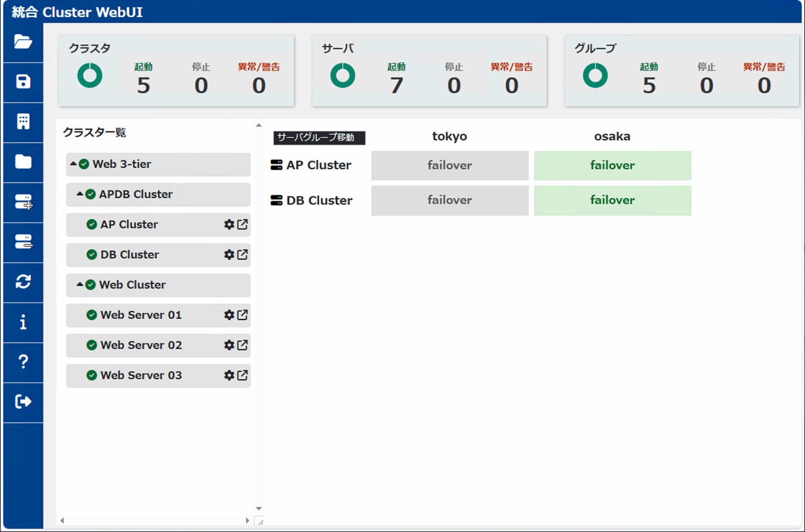Click the logout icon in sidebar
The width and height of the screenshot is (805, 532).
pos(23,401)
